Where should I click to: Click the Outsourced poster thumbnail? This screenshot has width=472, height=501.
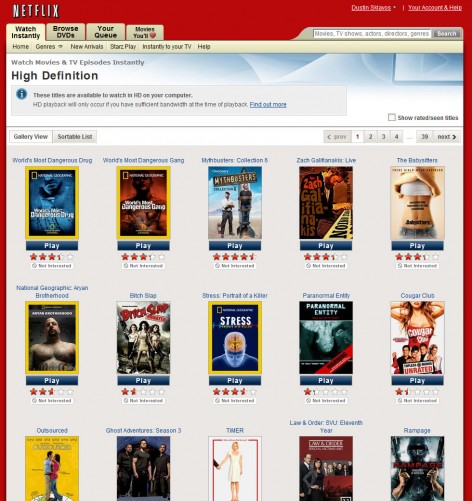pyautogui.click(x=52, y=468)
